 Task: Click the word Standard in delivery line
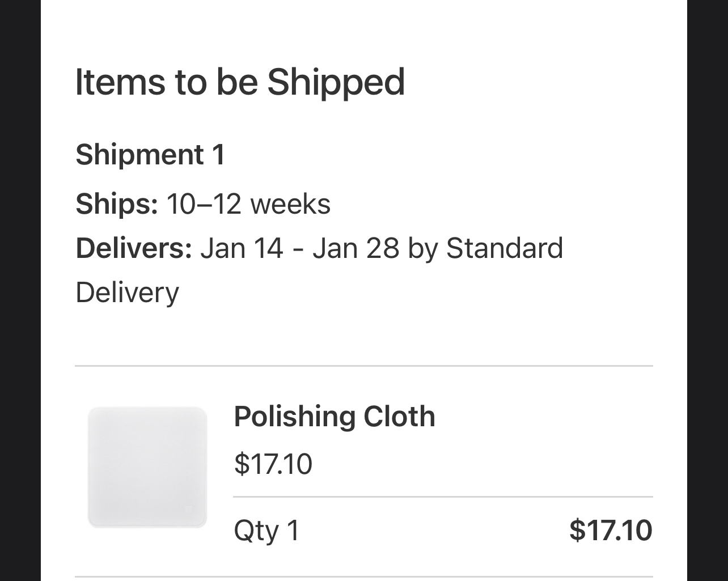tap(505, 248)
